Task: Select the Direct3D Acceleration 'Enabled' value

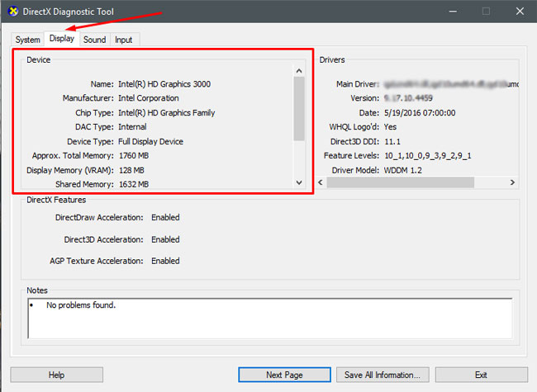Action: pos(165,239)
